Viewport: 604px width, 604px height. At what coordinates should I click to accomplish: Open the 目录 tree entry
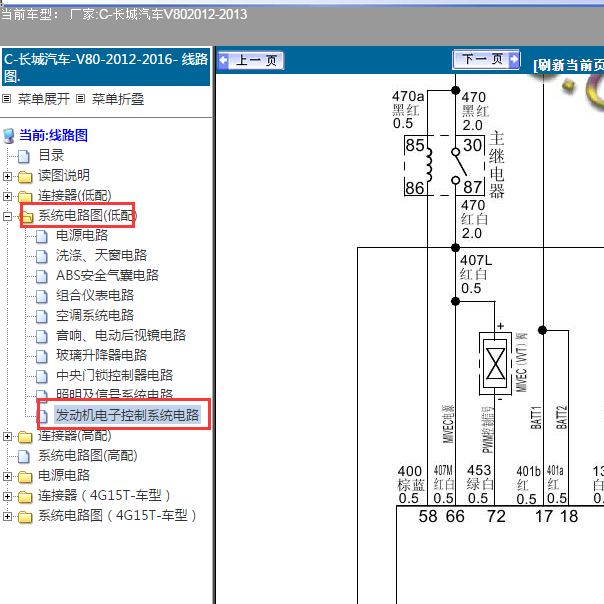51,155
